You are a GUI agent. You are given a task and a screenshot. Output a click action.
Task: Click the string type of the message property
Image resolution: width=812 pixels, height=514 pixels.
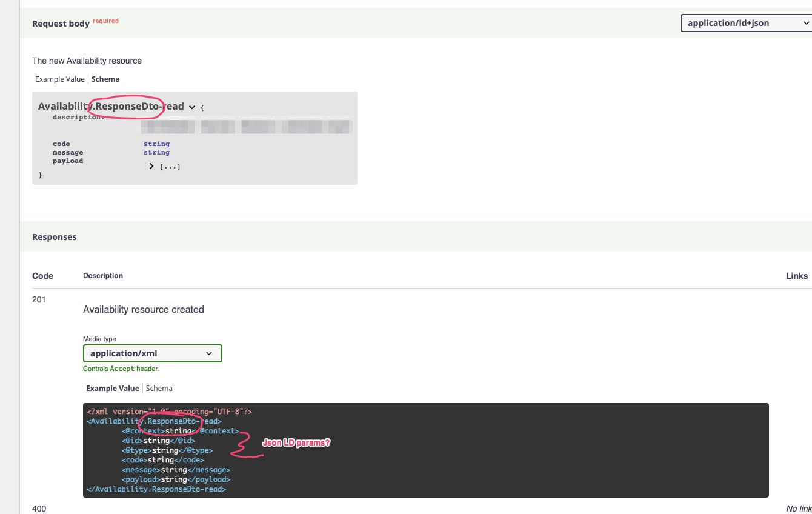pyautogui.click(x=156, y=152)
